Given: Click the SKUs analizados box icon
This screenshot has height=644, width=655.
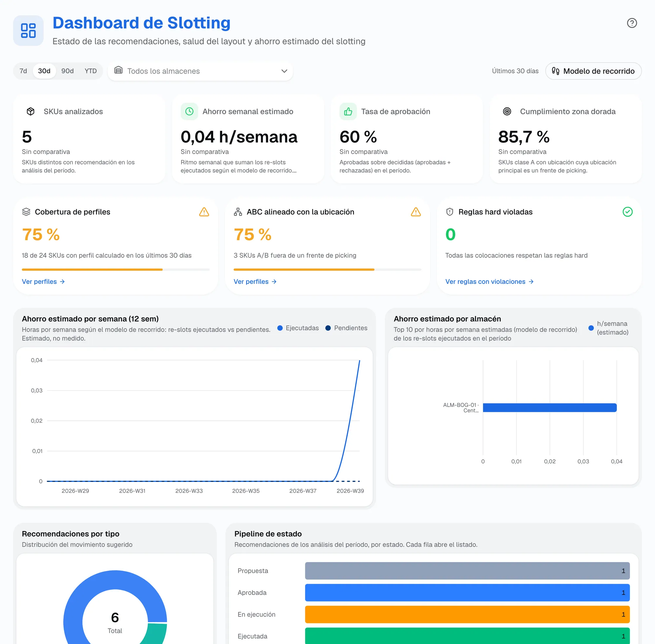Looking at the screenshot, I should (x=31, y=111).
